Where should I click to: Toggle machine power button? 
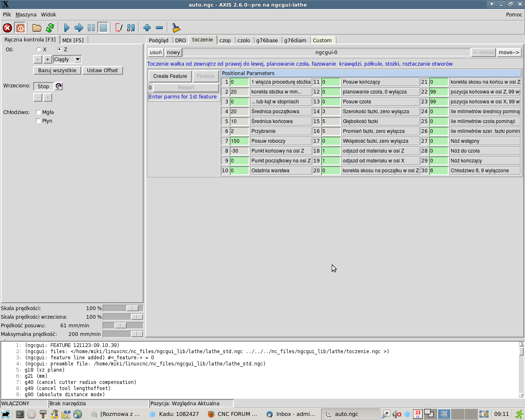pyautogui.click(x=20, y=28)
